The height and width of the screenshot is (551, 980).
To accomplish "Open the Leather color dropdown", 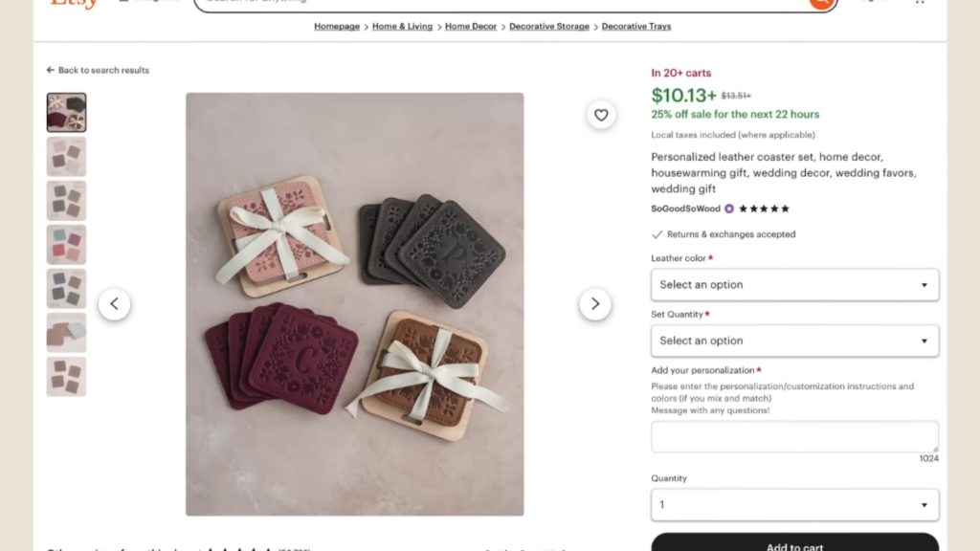I will click(794, 285).
